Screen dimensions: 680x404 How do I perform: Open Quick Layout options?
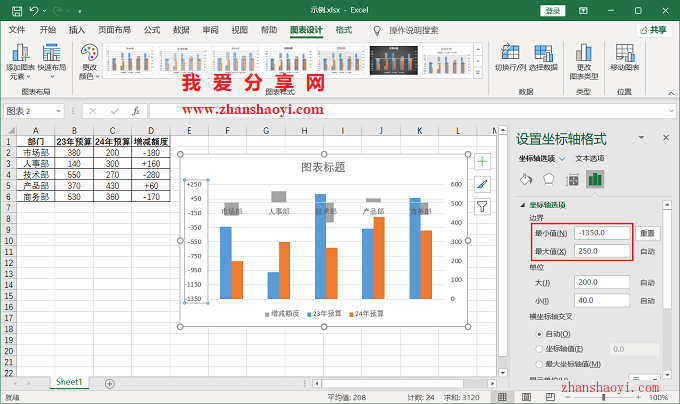[x=52, y=62]
